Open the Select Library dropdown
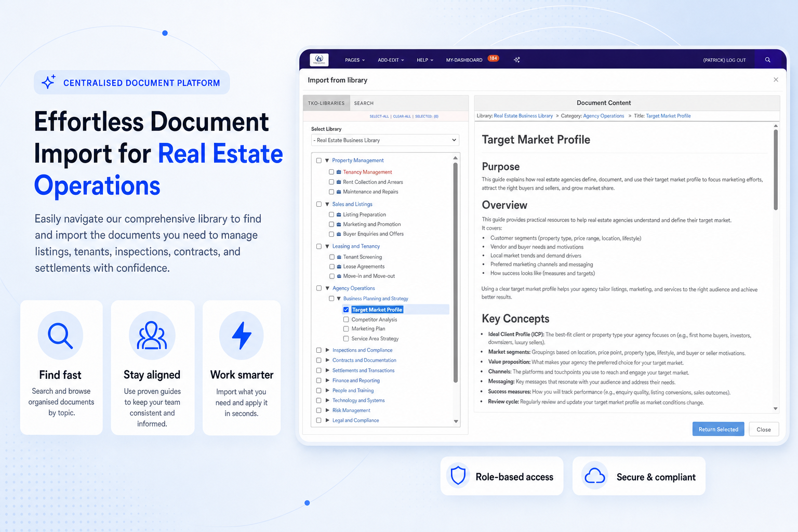 click(385, 140)
